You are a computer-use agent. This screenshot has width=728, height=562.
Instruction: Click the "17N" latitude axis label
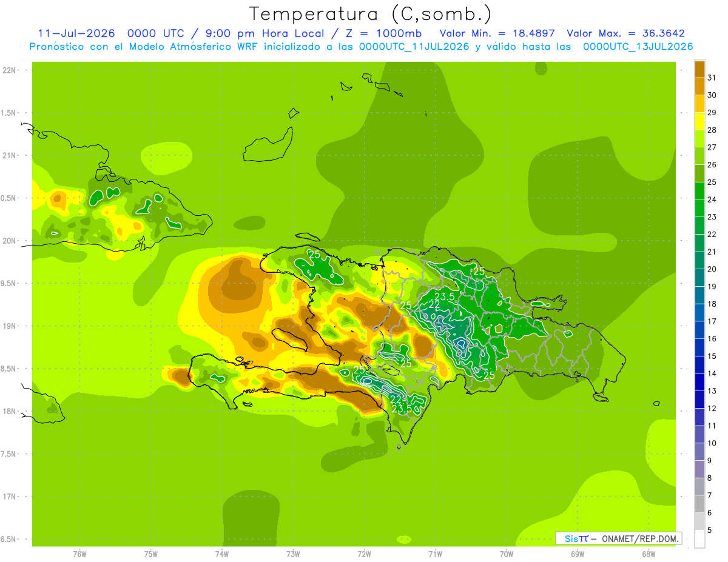[10, 497]
